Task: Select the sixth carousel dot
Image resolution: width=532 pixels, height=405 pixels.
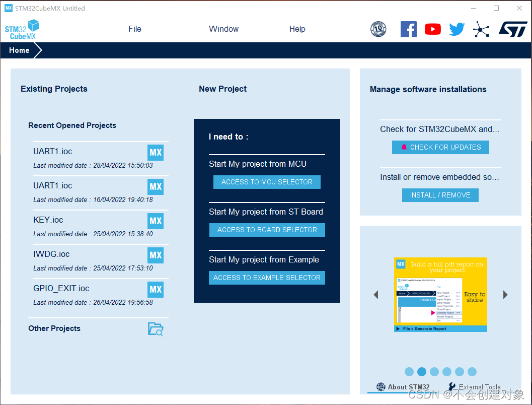Action: tap(472, 372)
